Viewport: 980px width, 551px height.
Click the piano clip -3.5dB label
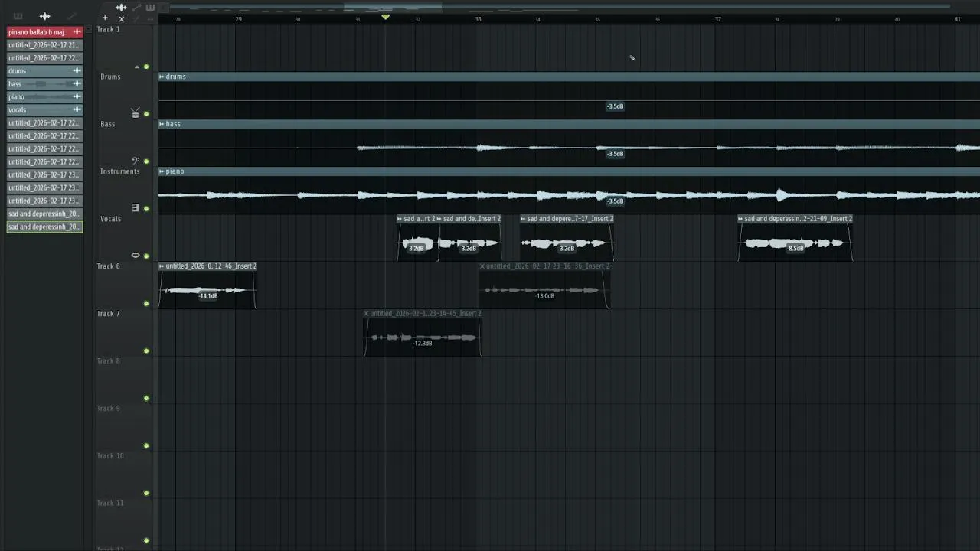pos(615,201)
